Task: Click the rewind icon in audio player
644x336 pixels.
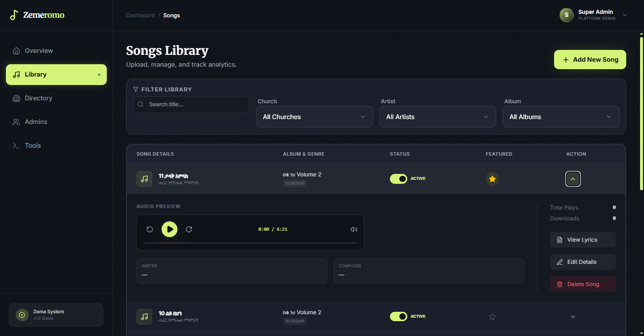Action: (150, 229)
